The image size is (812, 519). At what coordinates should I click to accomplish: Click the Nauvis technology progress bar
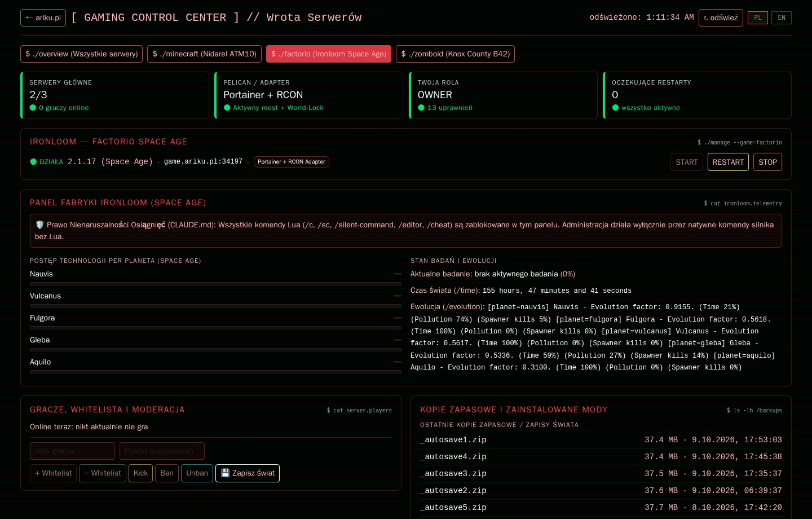(215, 284)
